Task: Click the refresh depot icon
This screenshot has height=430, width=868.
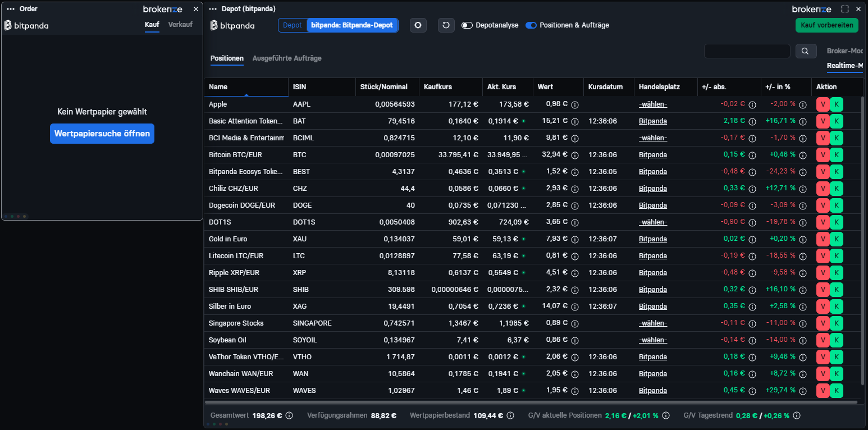Action: click(446, 25)
